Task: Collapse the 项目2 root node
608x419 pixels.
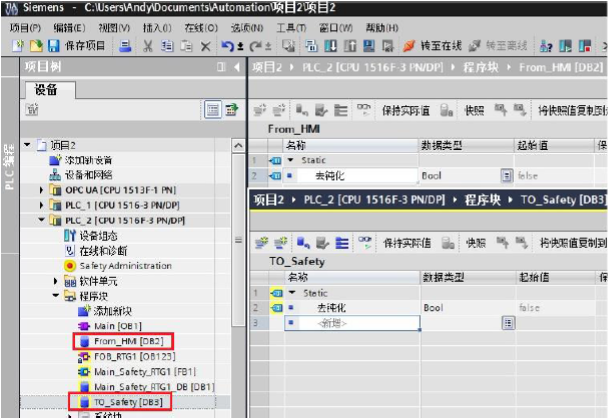Action: [27, 145]
